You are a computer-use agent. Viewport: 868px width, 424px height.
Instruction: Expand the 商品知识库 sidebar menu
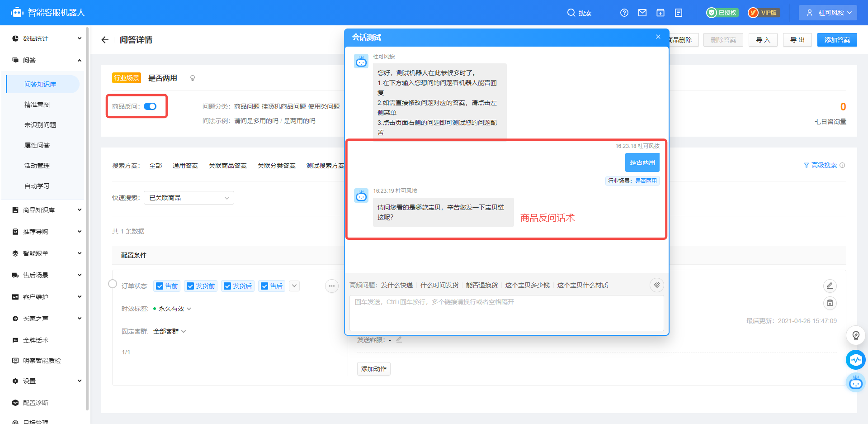(47, 210)
